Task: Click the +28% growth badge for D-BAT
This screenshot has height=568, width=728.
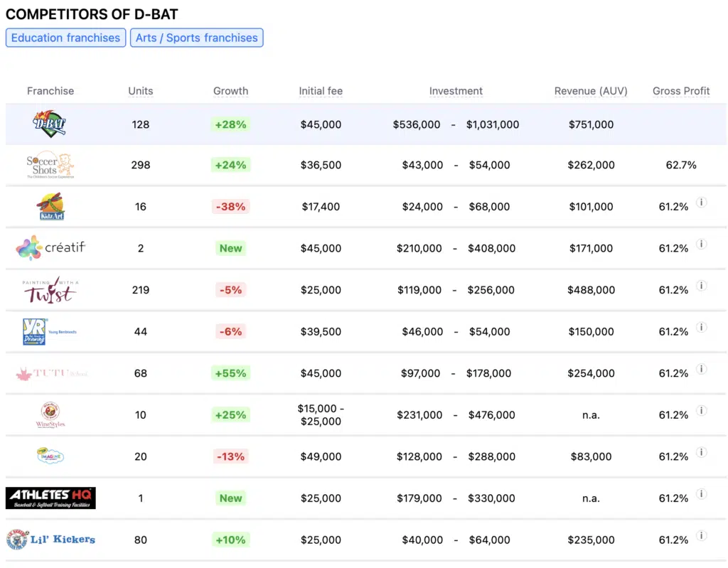Action: (231, 124)
